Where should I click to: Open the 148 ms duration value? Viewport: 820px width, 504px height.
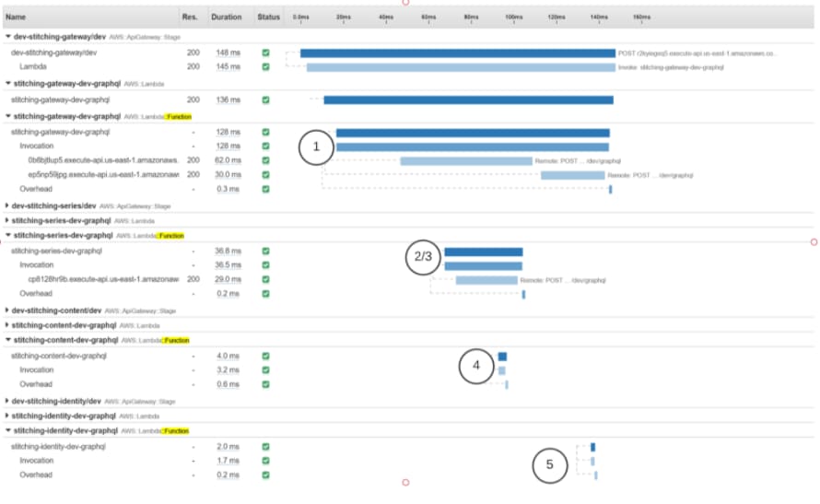click(228, 53)
